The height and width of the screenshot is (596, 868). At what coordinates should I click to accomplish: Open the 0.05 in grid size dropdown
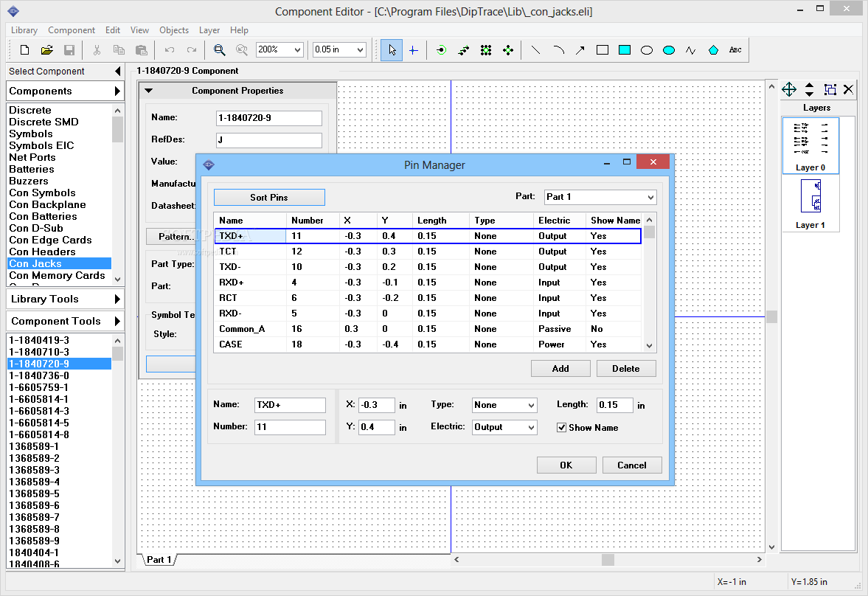tap(361, 50)
